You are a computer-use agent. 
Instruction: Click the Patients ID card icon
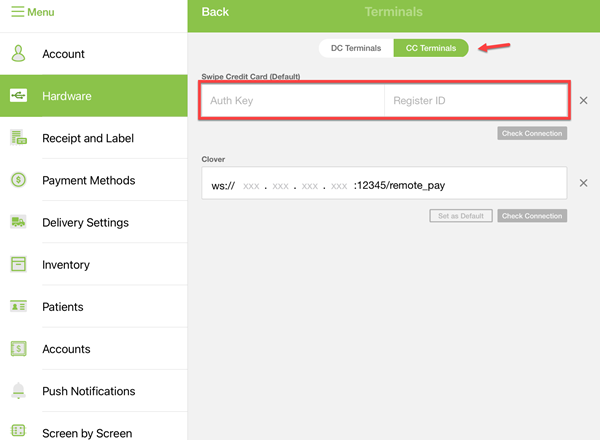pyautogui.click(x=18, y=306)
